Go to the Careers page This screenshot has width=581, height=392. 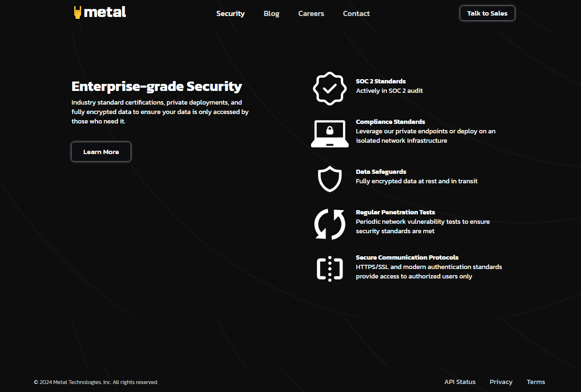pyautogui.click(x=311, y=14)
